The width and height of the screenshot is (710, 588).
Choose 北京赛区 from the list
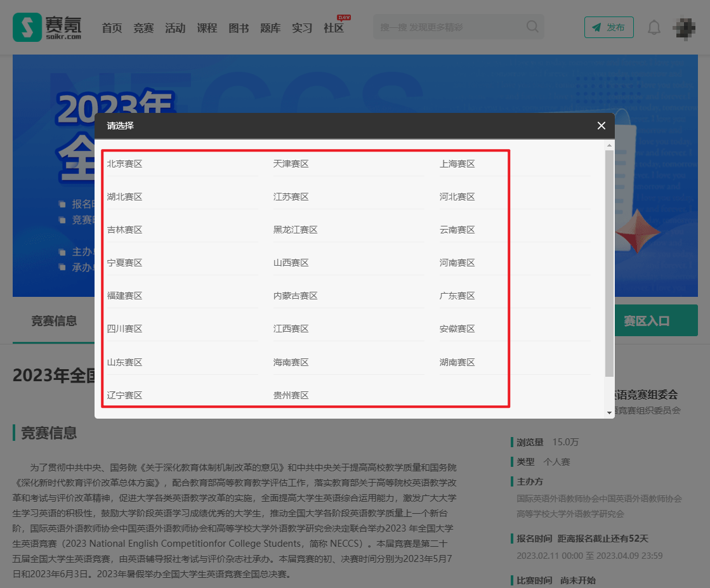[125, 164]
